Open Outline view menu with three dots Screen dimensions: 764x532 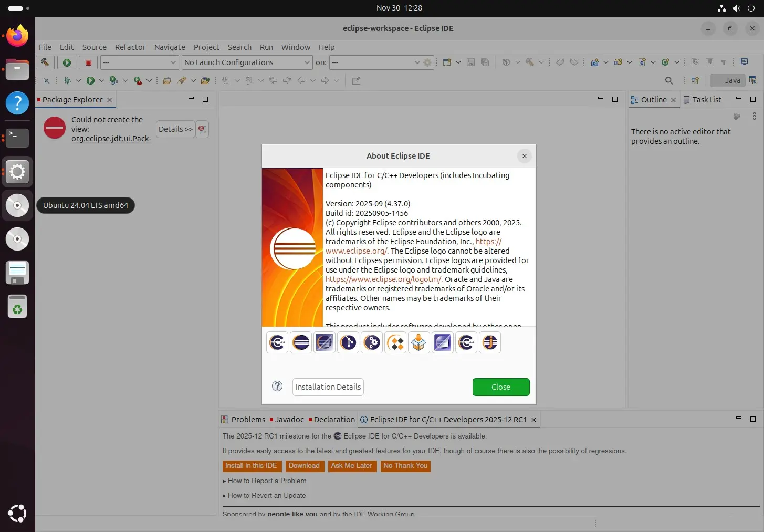coord(755,116)
